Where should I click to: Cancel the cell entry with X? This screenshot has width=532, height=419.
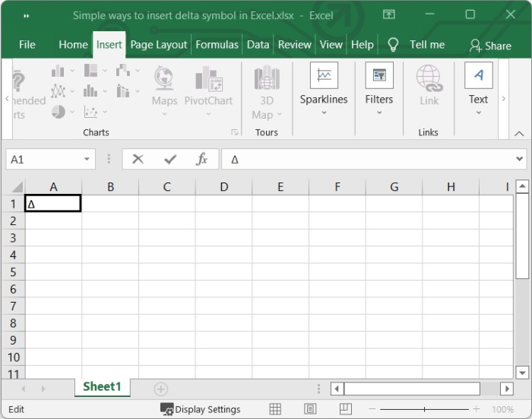tap(138, 159)
